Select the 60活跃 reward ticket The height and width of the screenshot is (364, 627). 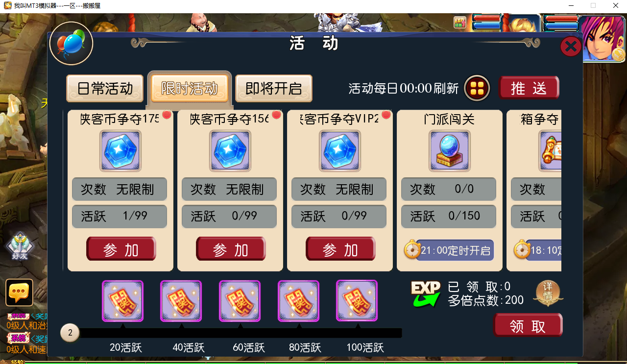(240, 301)
